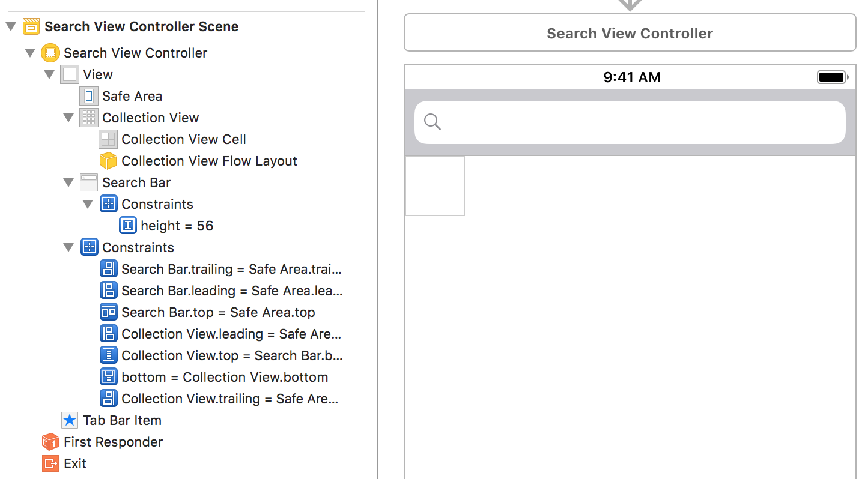
Task: Select the yellow Search View Controller icon
Action: coord(50,53)
